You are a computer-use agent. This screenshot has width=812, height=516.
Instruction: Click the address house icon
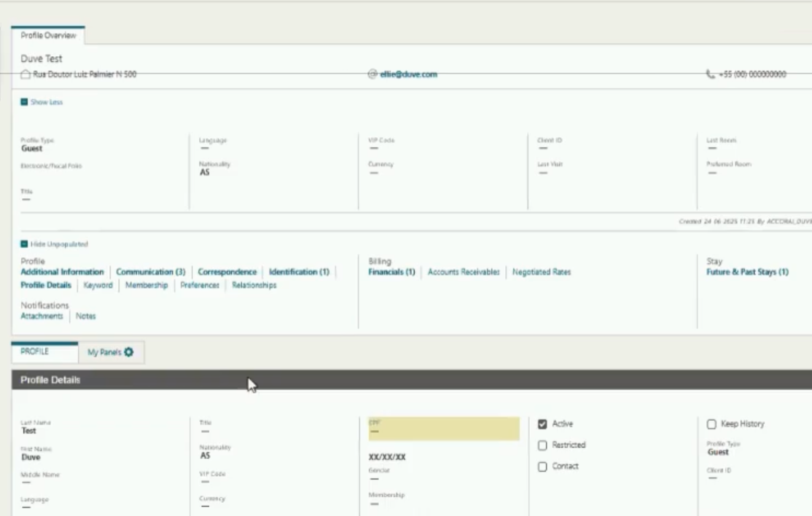(x=26, y=74)
